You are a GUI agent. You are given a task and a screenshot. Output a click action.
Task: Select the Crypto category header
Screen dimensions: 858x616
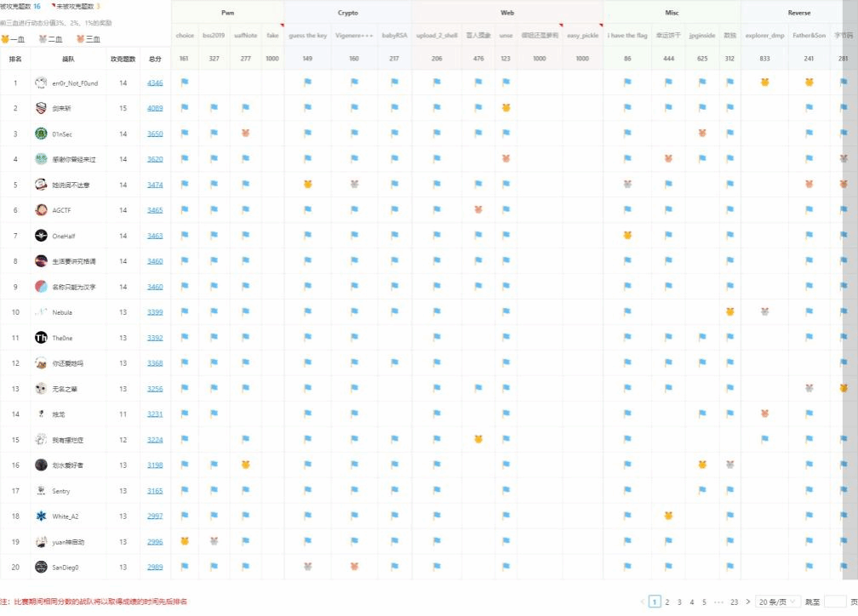[347, 13]
